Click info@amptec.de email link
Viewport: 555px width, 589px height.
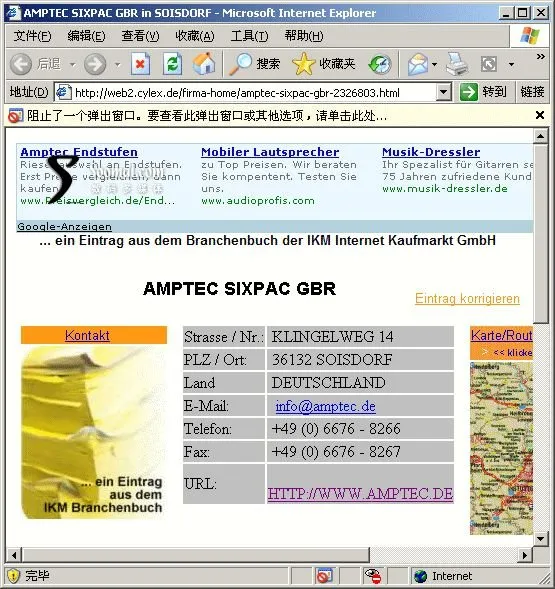click(x=325, y=406)
